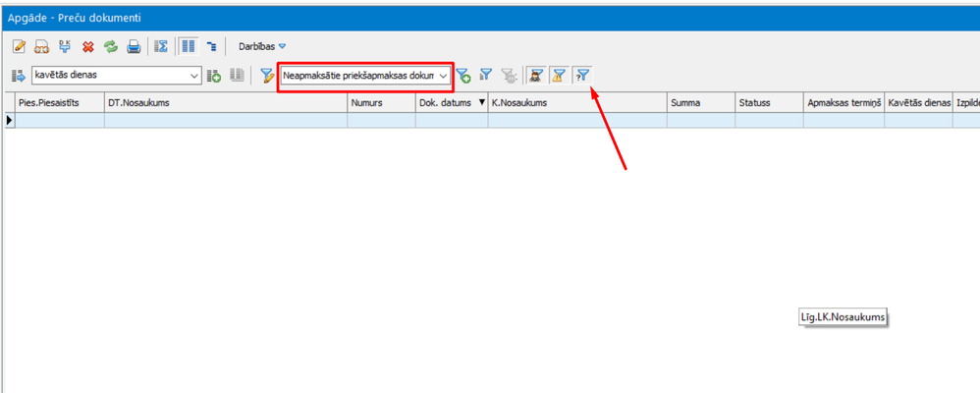Toggle the user filter funnel button
The height and width of the screenshot is (393, 980).
coord(535,76)
